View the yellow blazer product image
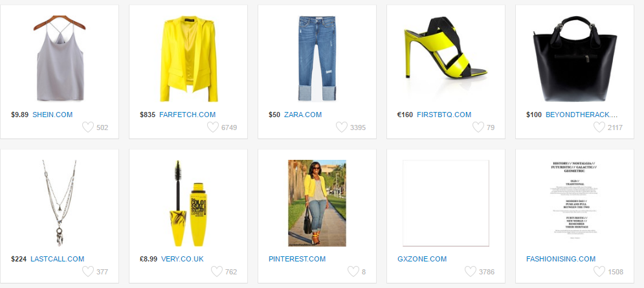Viewport: 644px width, 288px height. coord(188,59)
